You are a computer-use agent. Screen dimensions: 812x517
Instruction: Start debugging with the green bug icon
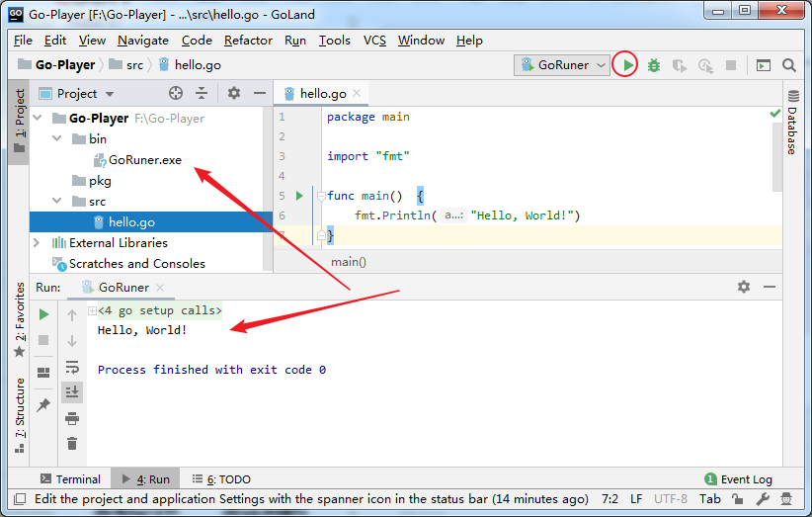654,65
